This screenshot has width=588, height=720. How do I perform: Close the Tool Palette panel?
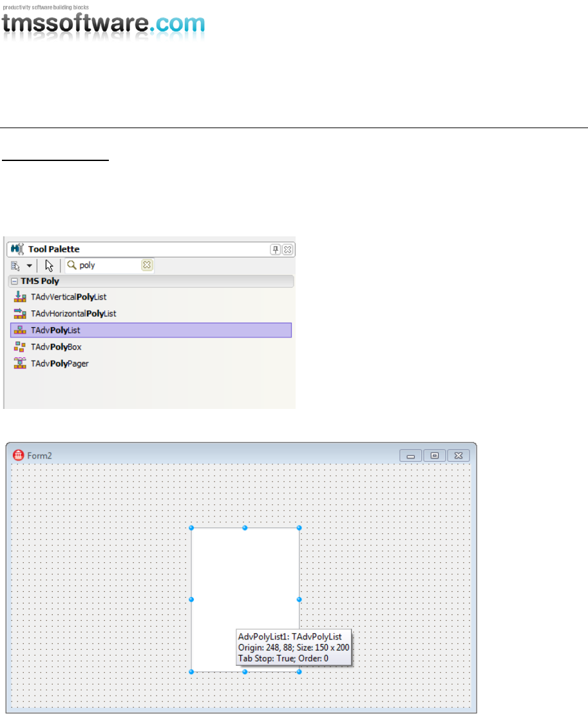(x=288, y=249)
